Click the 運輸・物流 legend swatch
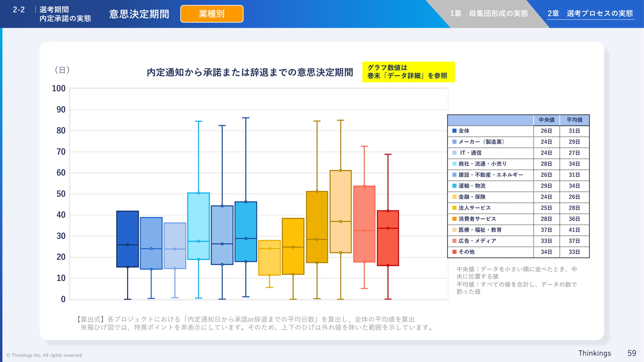 (x=454, y=186)
